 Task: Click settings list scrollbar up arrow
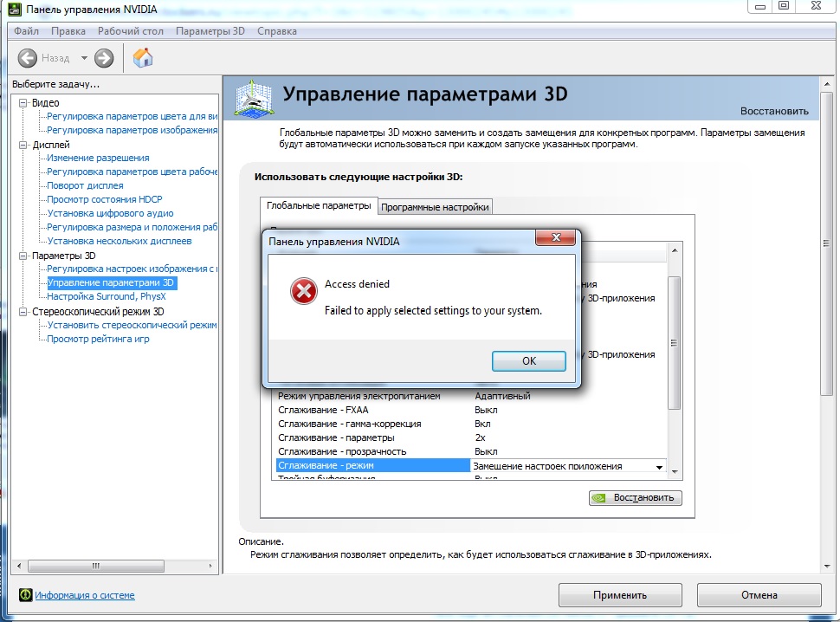675,250
